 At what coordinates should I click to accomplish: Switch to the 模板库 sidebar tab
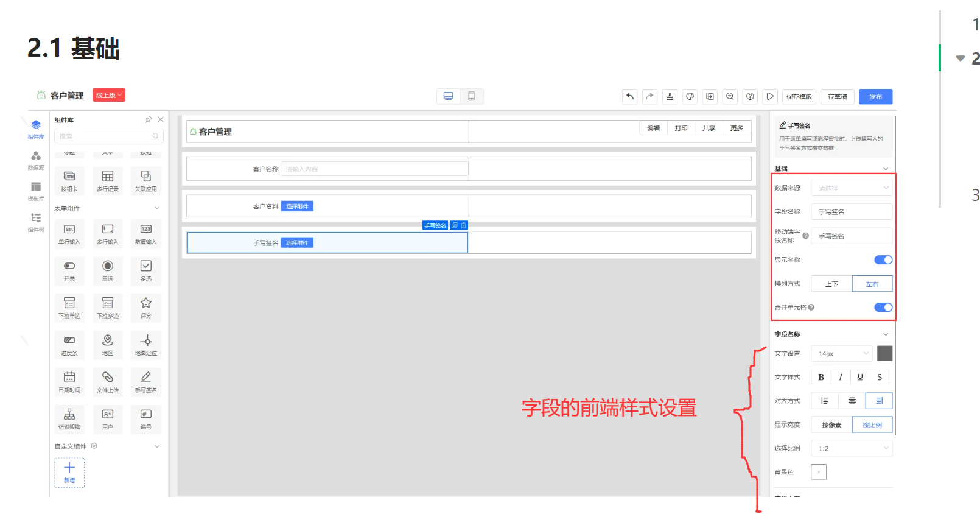[36, 191]
